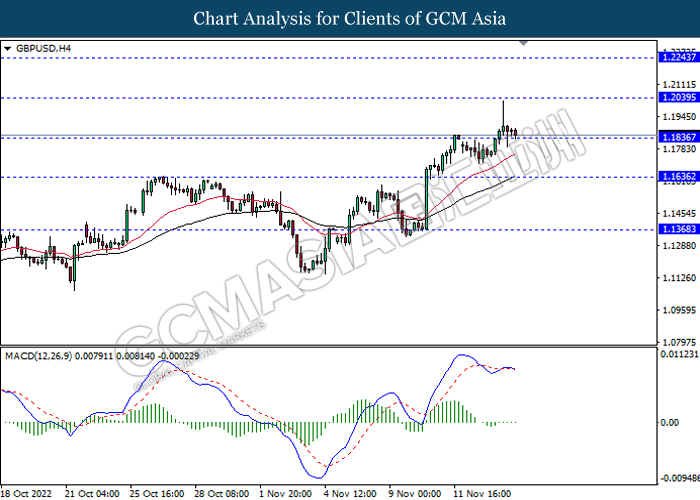The width and height of the screenshot is (700, 500).
Task: Click the 1.14545 price axis value
Action: 679,213
